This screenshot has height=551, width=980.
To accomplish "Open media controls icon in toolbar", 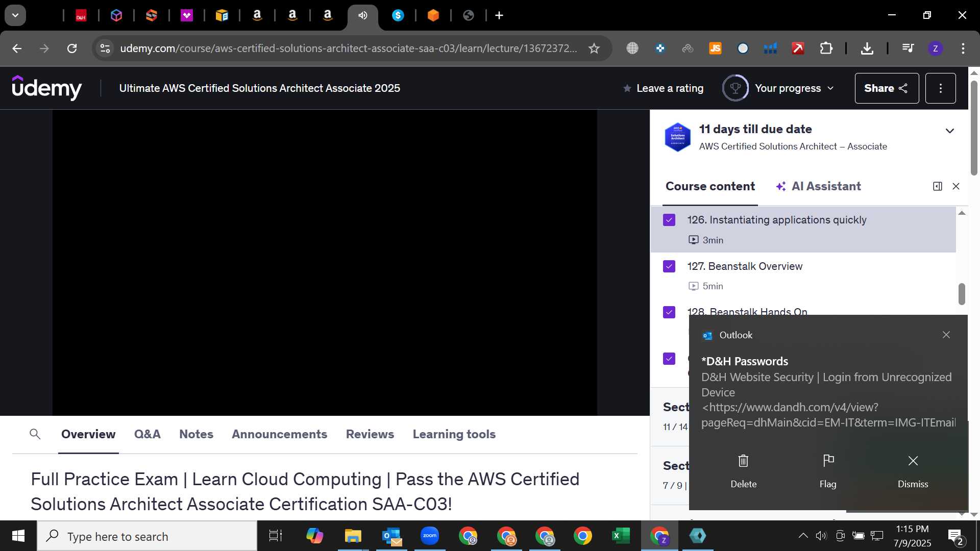I will coord(908,48).
